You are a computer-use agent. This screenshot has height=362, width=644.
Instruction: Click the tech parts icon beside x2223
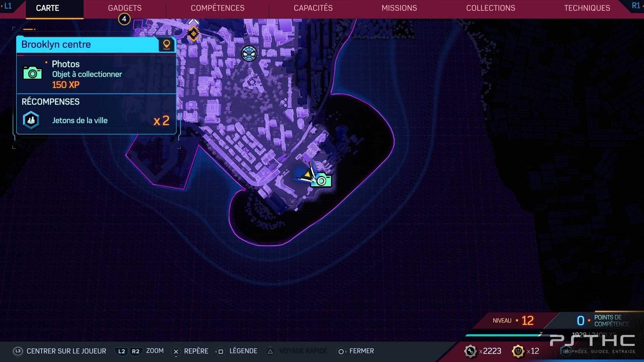click(x=471, y=351)
